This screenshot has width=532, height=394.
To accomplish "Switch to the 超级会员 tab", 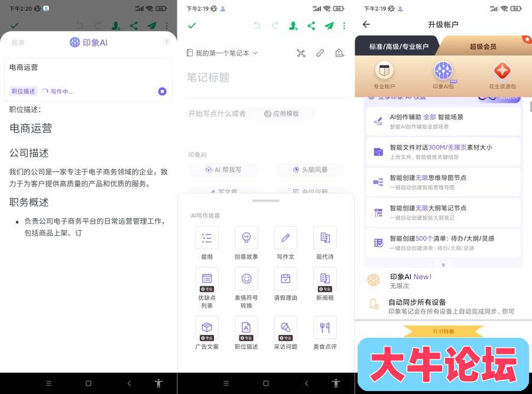I will pyautogui.click(x=483, y=47).
